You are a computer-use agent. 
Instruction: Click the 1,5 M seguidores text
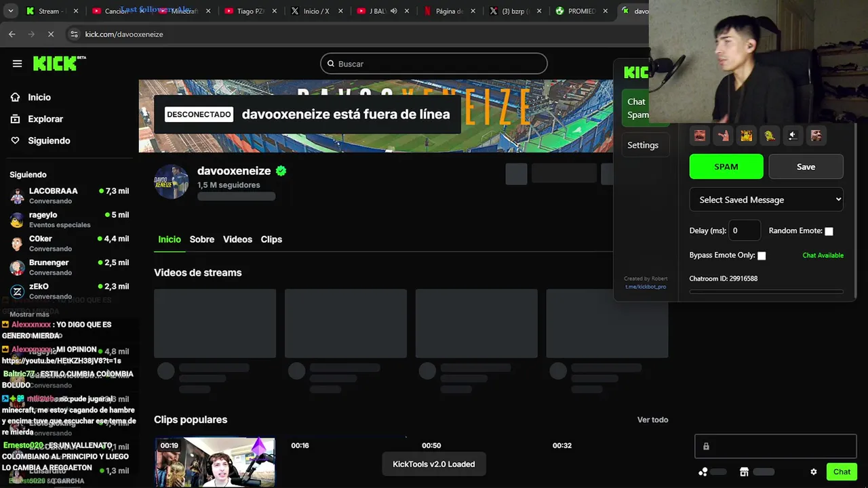(229, 185)
